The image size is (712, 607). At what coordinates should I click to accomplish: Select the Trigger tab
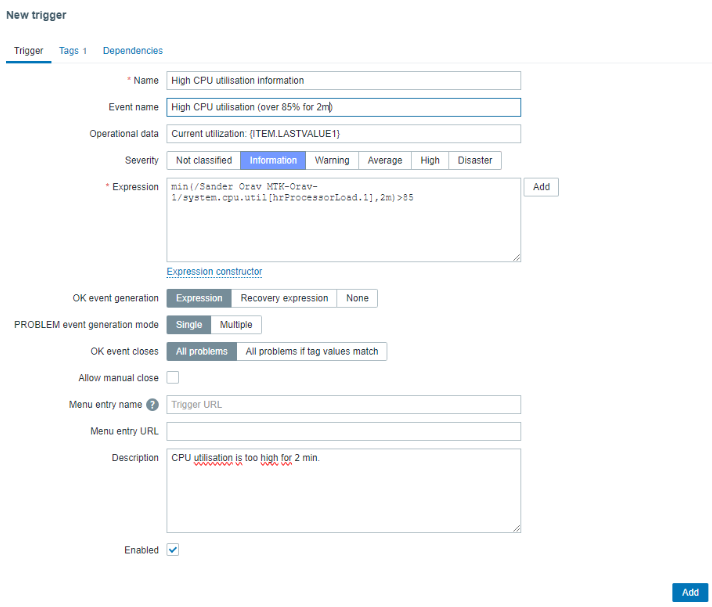click(x=28, y=51)
